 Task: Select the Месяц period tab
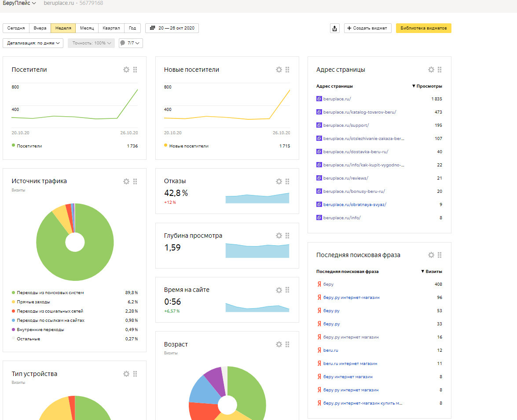pyautogui.click(x=87, y=28)
